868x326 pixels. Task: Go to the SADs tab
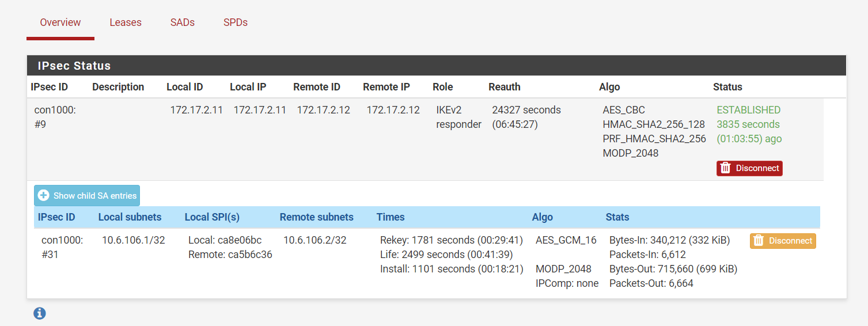click(x=183, y=23)
